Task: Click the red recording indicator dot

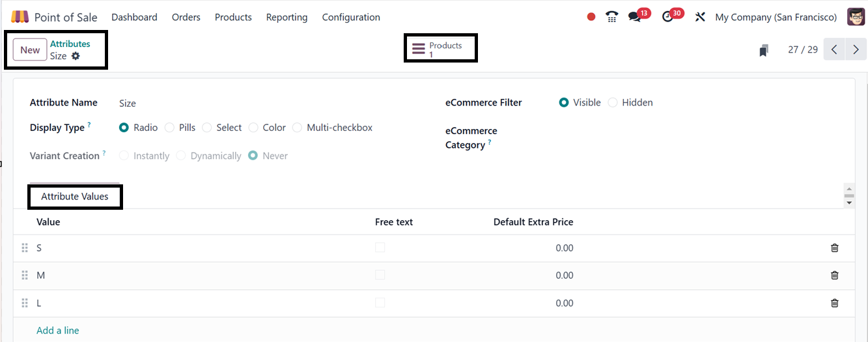Action: [591, 17]
